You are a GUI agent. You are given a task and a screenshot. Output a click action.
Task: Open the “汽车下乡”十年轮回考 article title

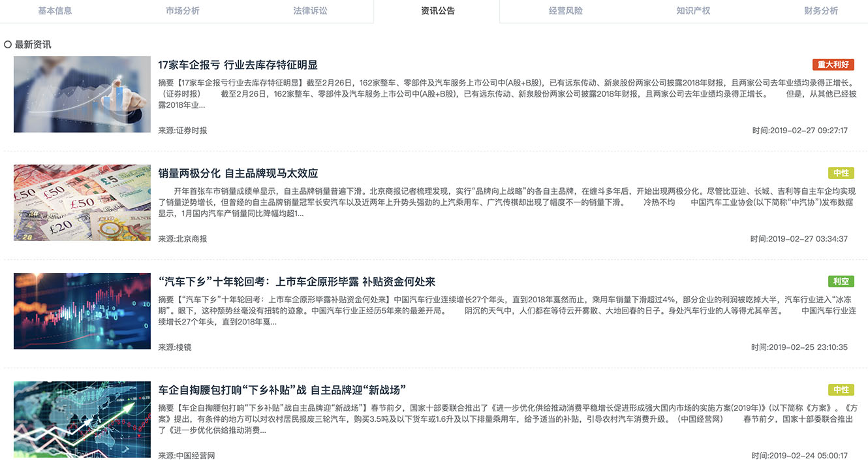tap(296, 281)
